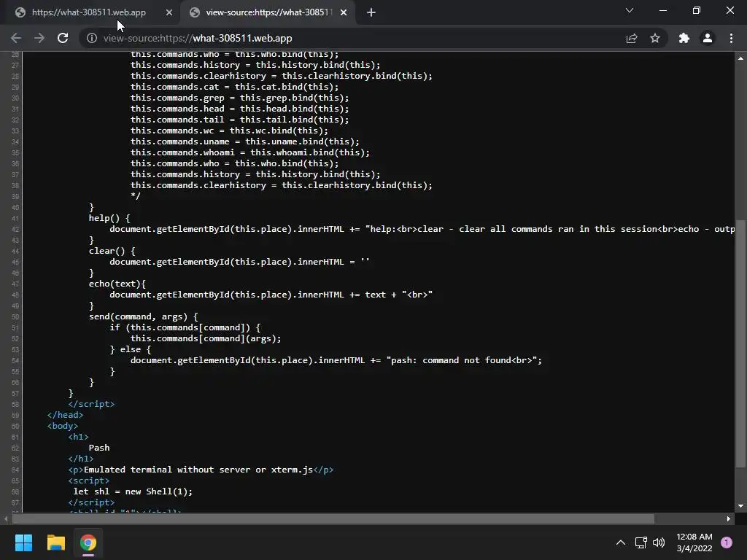The image size is (747, 560).
Task: Click '} else {' line
Action: (x=131, y=349)
